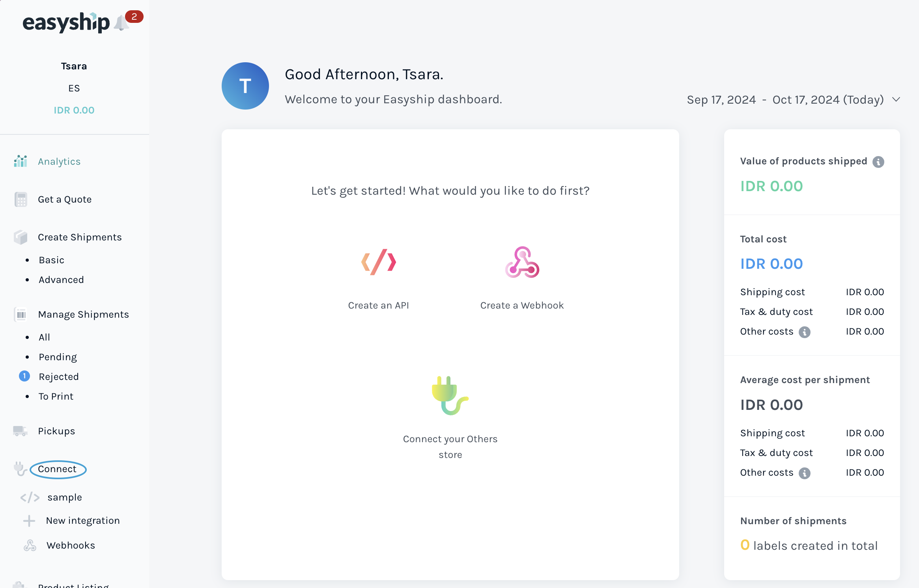Show info for Other costs under Total cost
The width and height of the screenshot is (919, 588).
pos(805,332)
